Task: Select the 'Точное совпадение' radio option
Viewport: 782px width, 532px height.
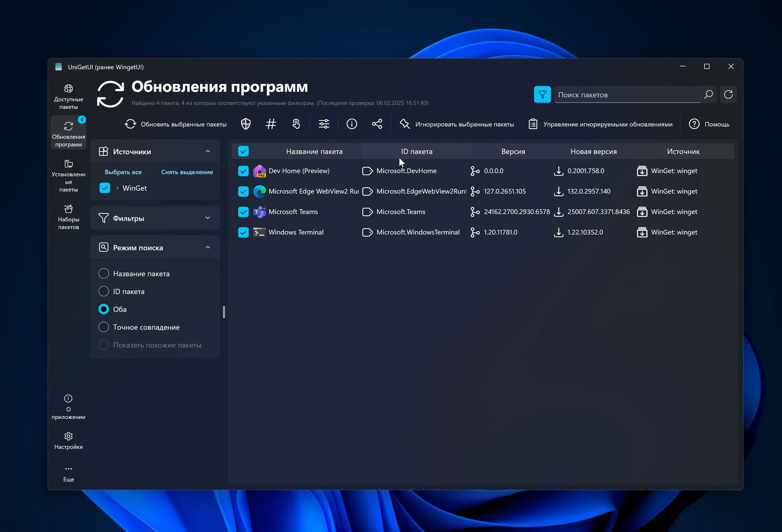Action: click(x=104, y=327)
